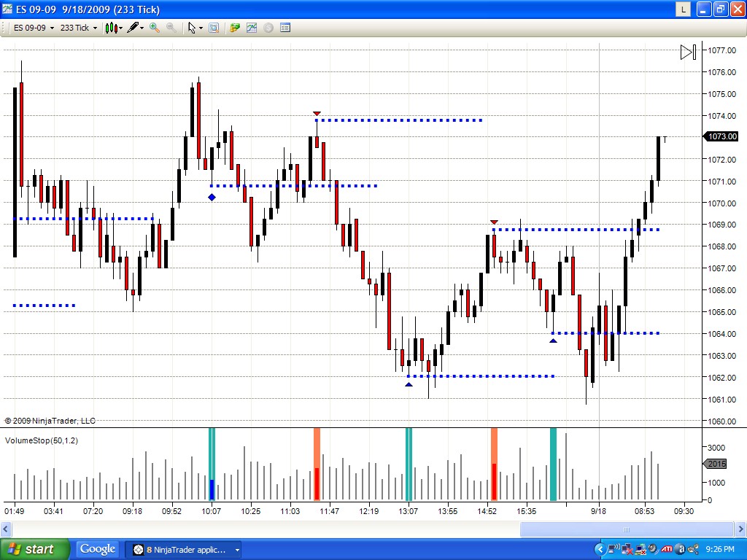Open the Google taskbar button
Image resolution: width=747 pixels, height=560 pixels.
tap(97, 550)
